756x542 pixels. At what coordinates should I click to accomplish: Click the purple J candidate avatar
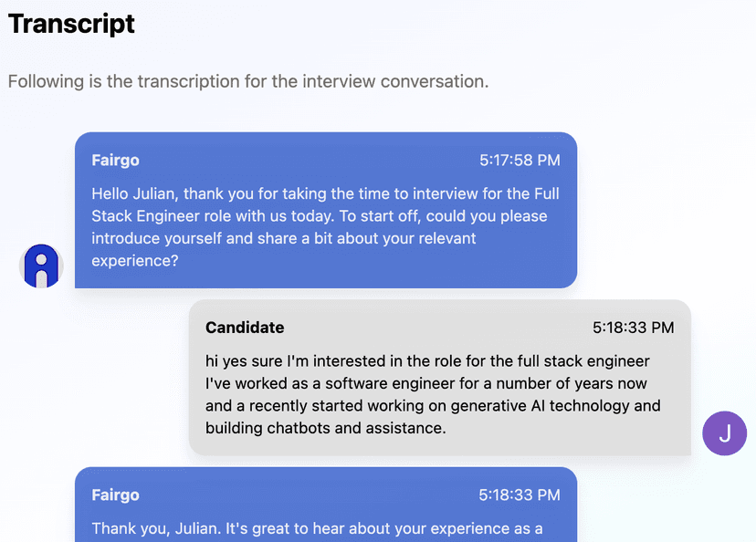coord(724,433)
